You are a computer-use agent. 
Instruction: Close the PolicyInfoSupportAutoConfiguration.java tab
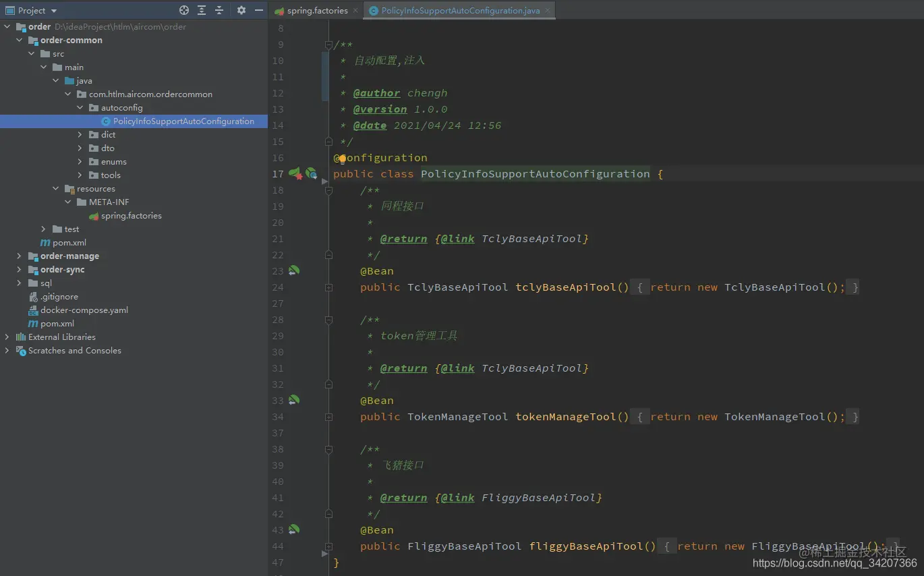[x=548, y=11]
